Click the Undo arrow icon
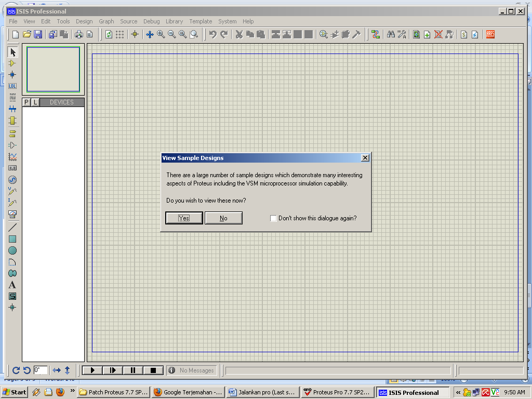The width and height of the screenshot is (532, 399). coord(212,34)
